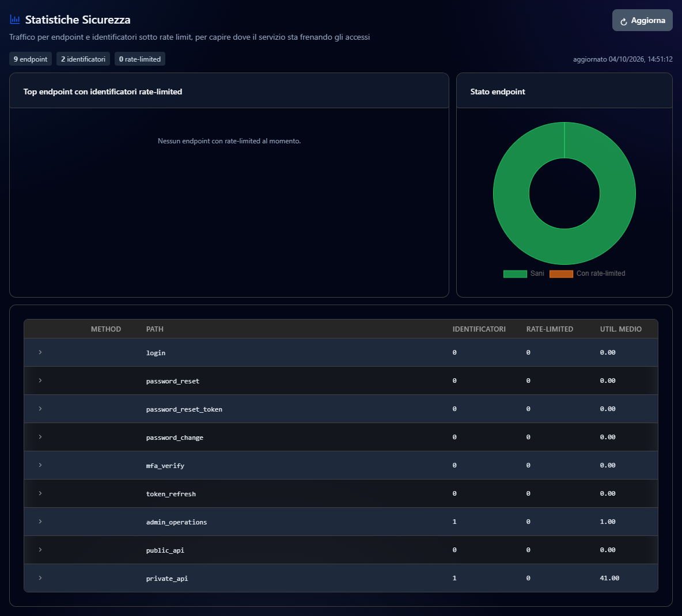
Task: Expand the password_reset row chevron
Action: tap(40, 381)
